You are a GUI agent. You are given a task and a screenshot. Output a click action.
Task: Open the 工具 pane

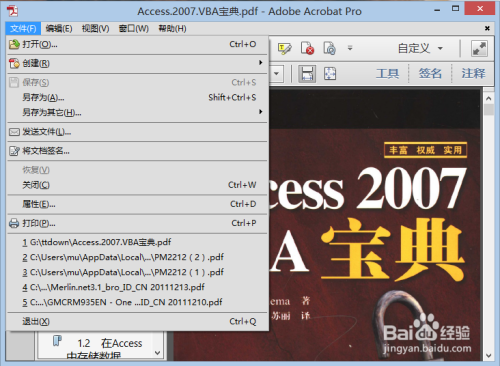[387, 73]
